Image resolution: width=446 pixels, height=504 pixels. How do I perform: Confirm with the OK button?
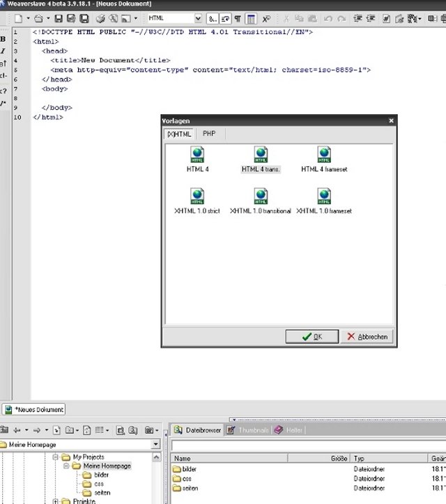click(312, 336)
